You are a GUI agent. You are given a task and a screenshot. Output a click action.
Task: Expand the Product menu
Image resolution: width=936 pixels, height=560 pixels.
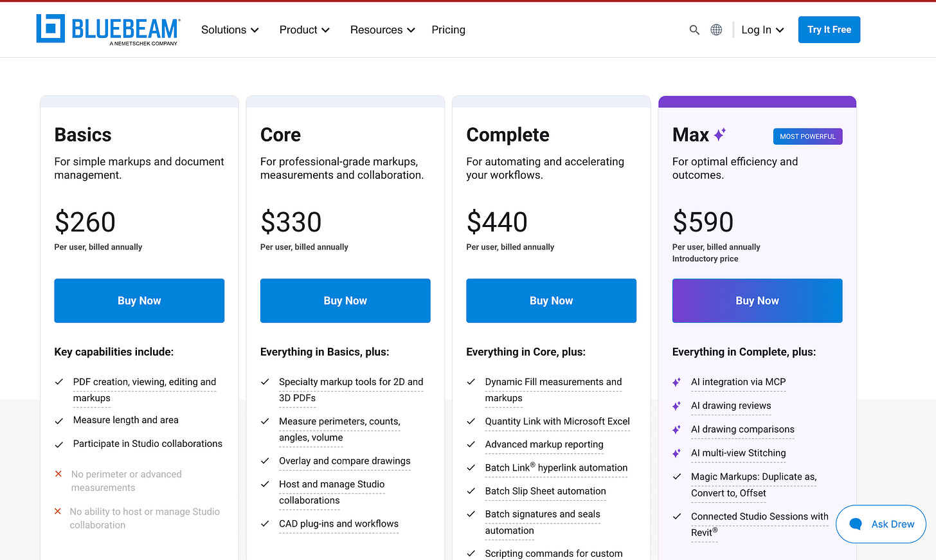(304, 30)
